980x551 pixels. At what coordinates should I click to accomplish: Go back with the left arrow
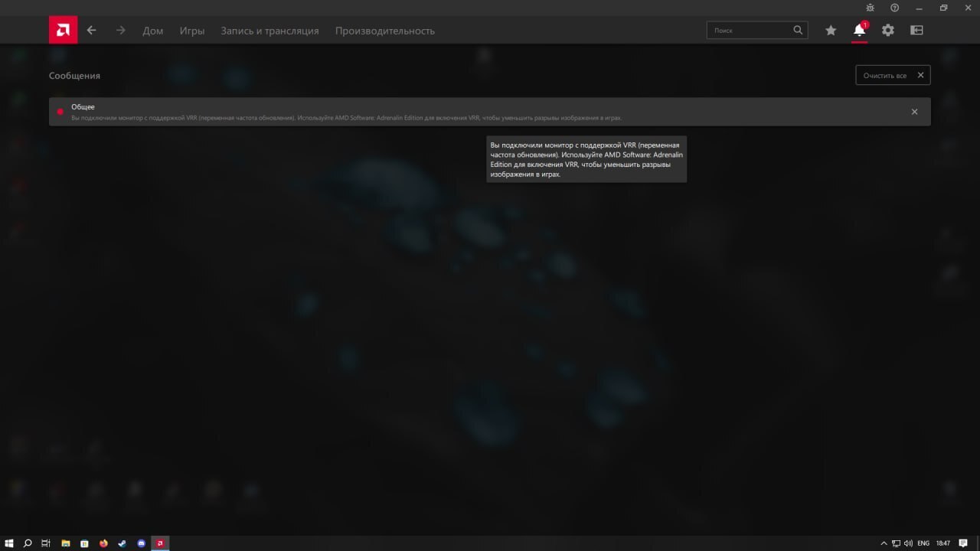pos(92,31)
